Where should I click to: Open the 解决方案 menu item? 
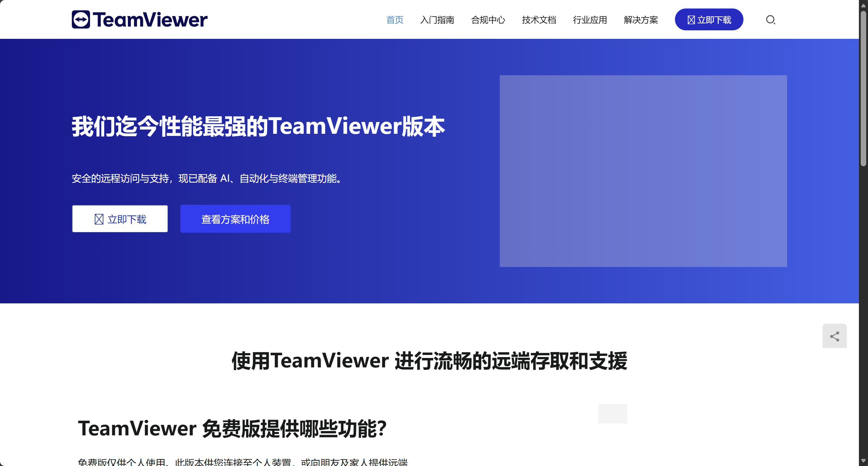coord(641,20)
